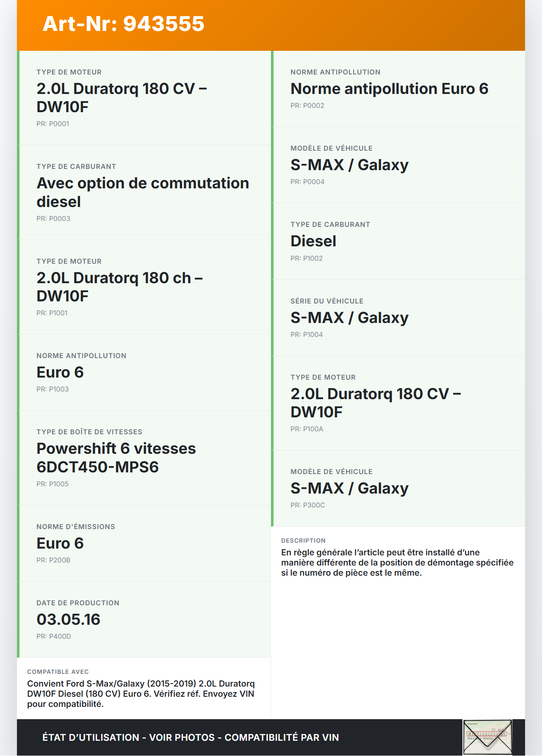Screen dimensions: 542x756
Task: Select the PR: P100A engine code
Action: pos(307,429)
